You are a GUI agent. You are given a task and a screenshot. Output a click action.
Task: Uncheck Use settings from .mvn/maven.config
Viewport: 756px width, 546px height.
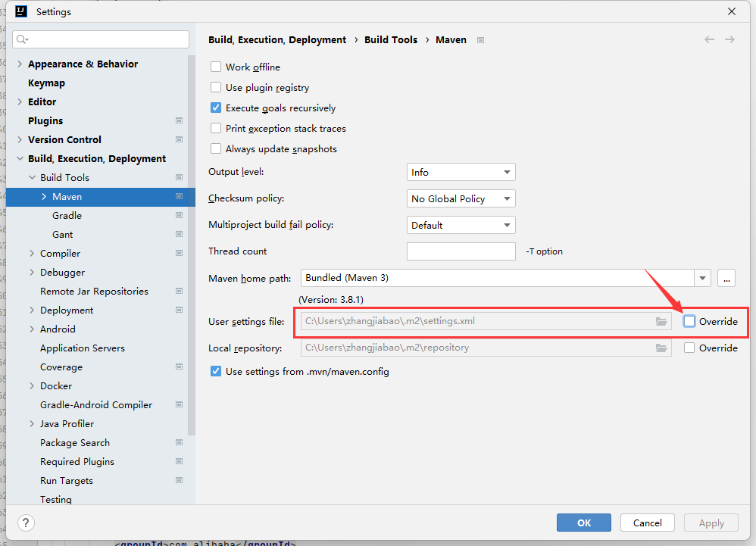[216, 372]
